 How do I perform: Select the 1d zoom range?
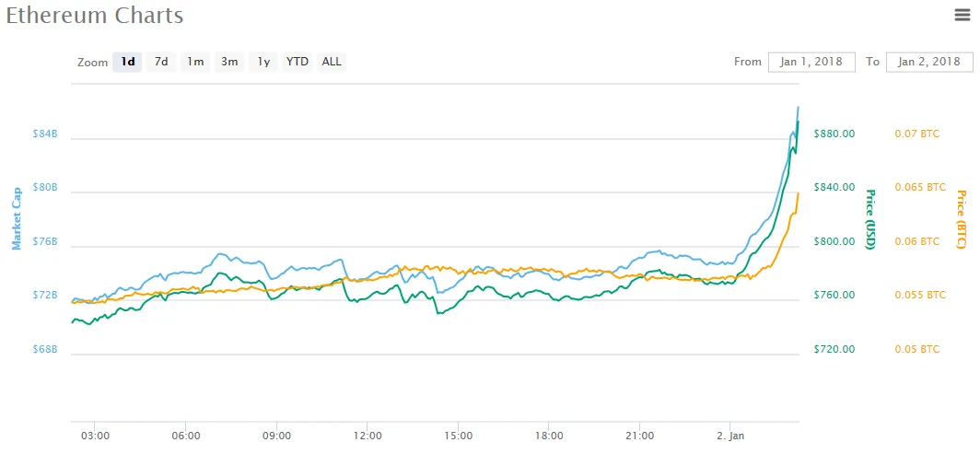pos(127,62)
